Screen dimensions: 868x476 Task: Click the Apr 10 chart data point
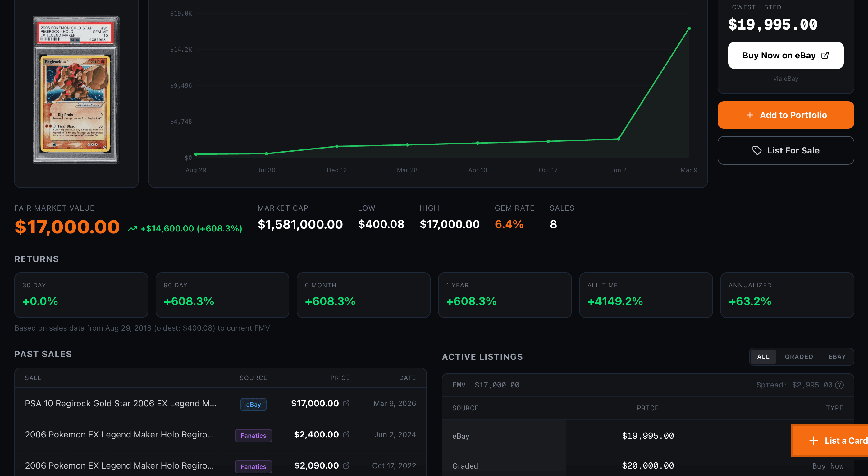pyautogui.click(x=478, y=143)
